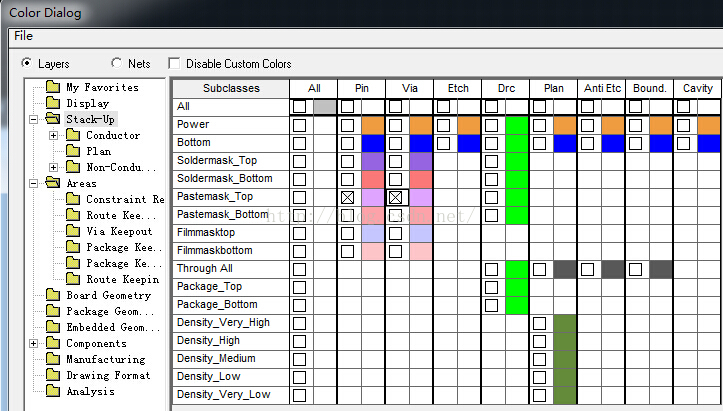Viewport: 723px width, 411px height.
Task: Open the File menu
Action: (x=23, y=36)
